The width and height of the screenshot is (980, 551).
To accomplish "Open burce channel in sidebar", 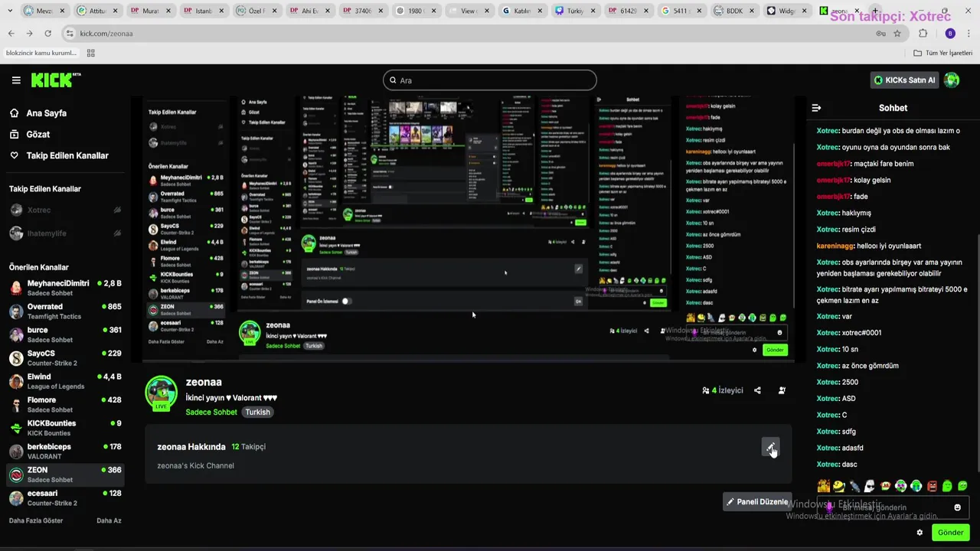I will pyautogui.click(x=65, y=334).
